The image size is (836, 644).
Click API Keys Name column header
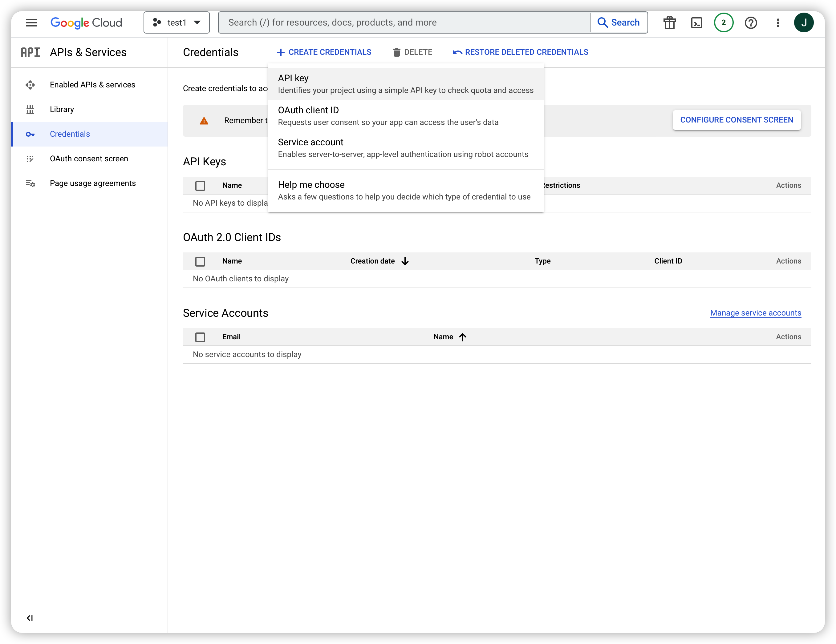pyautogui.click(x=232, y=186)
